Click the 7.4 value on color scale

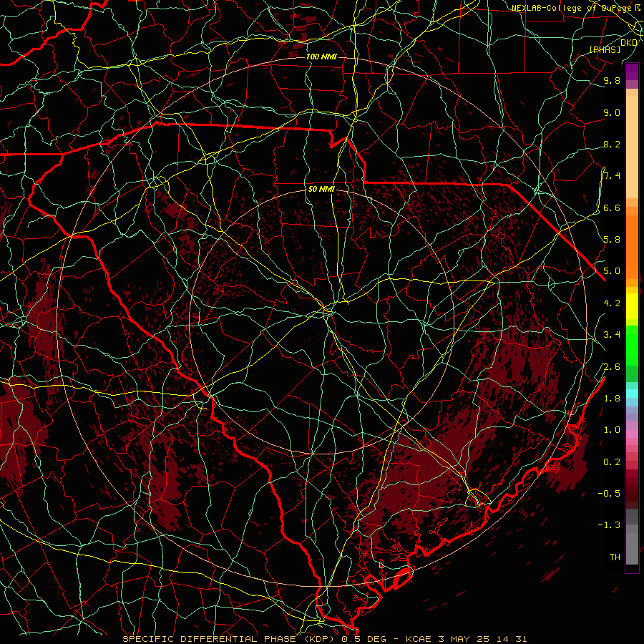click(612, 176)
